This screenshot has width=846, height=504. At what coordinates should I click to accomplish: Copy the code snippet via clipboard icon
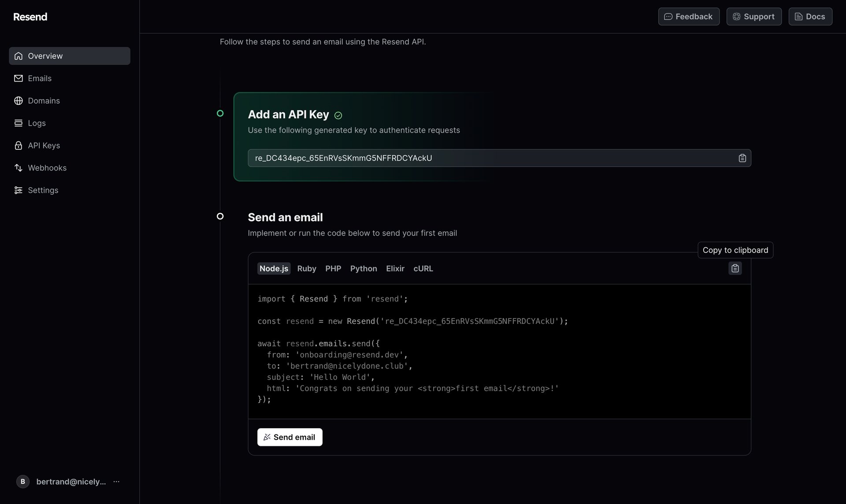tap(735, 268)
